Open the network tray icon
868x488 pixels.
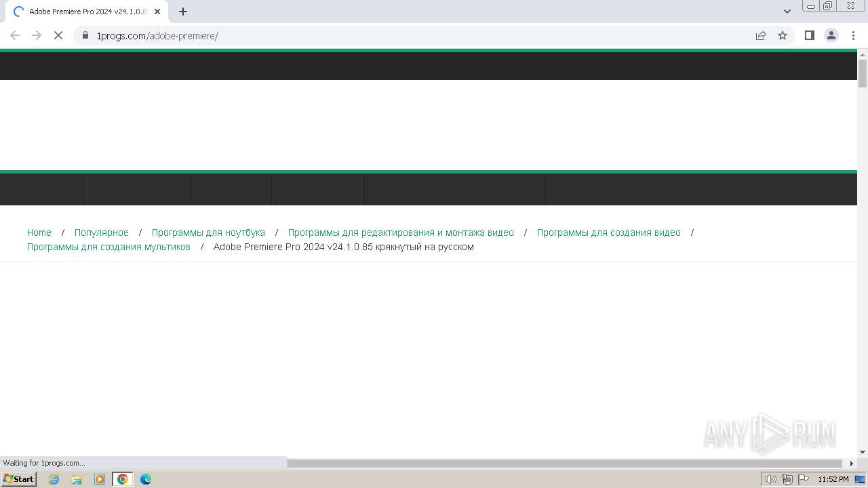[787, 479]
